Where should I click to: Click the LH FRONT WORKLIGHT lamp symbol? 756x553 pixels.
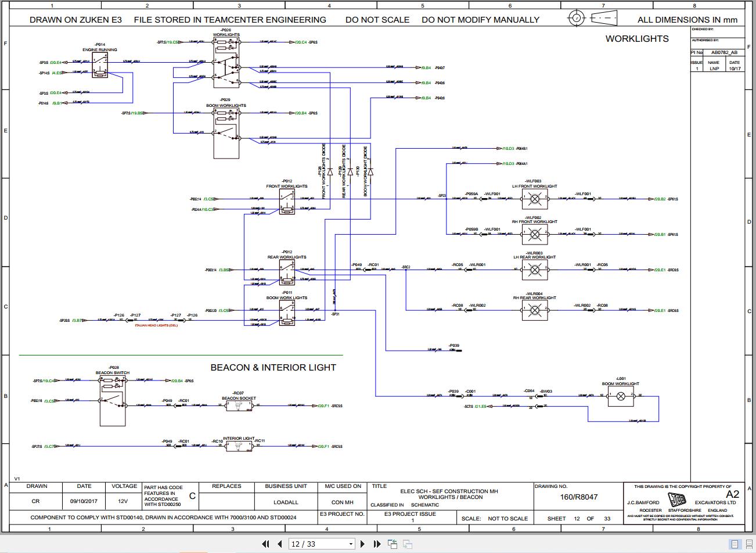click(x=535, y=199)
